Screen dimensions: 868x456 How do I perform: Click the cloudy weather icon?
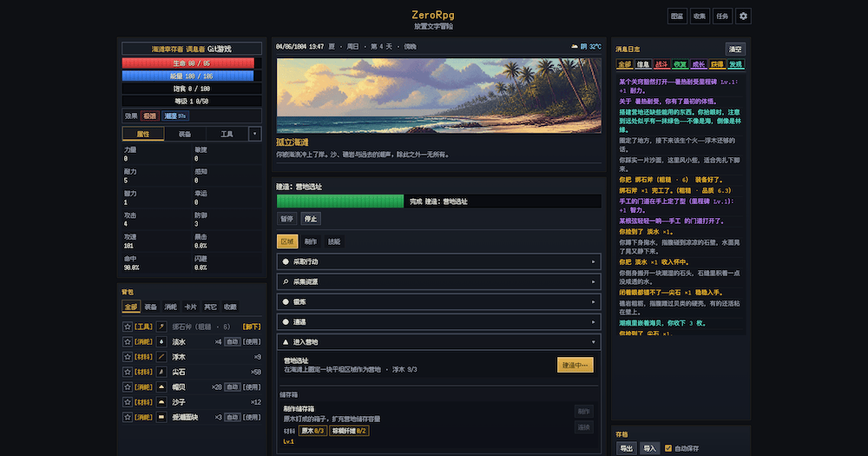pos(574,47)
